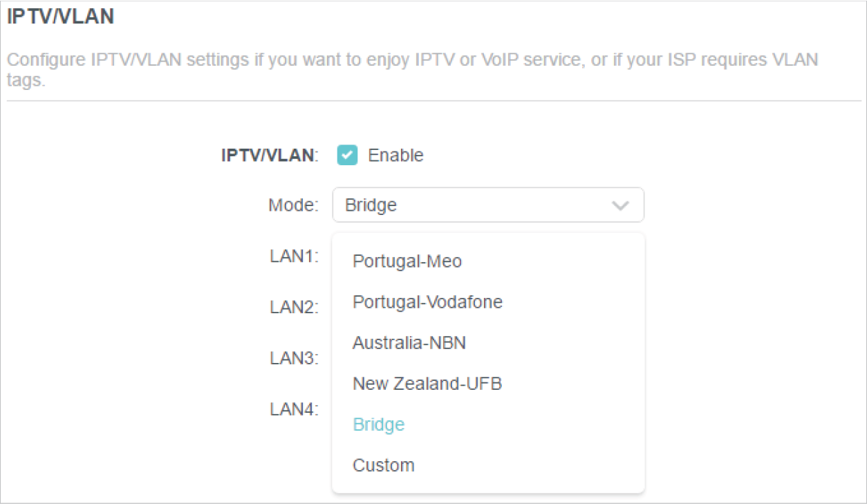Click the LAN3 label

[293, 359]
